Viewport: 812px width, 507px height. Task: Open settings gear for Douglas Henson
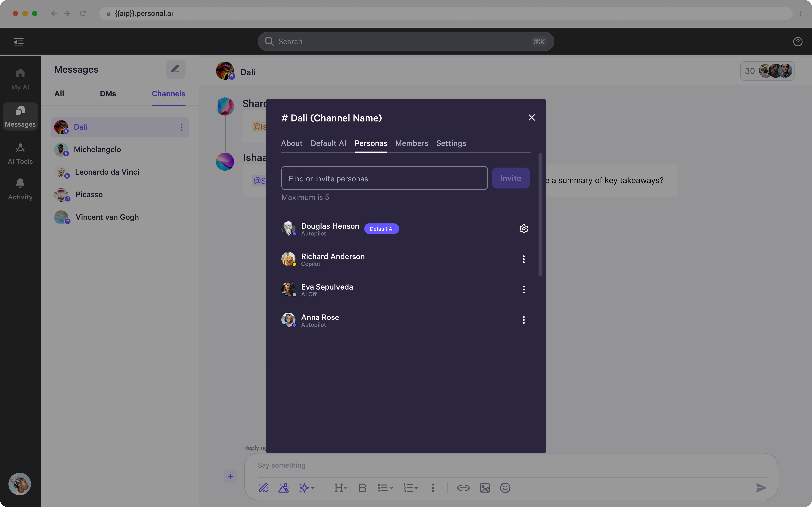[x=523, y=229]
